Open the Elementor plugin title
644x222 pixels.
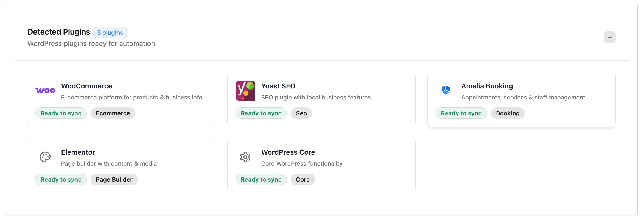click(78, 152)
